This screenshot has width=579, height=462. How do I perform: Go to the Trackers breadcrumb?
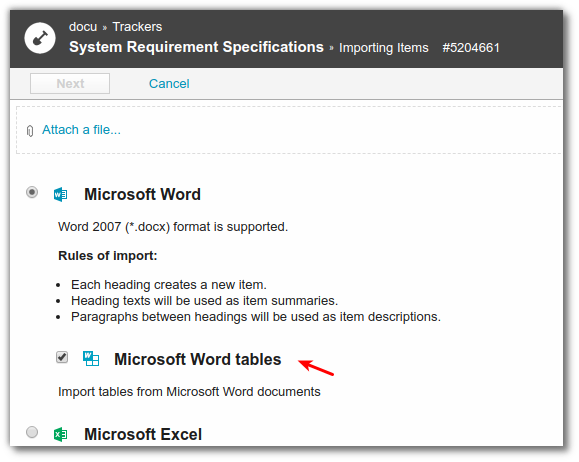coord(137,27)
